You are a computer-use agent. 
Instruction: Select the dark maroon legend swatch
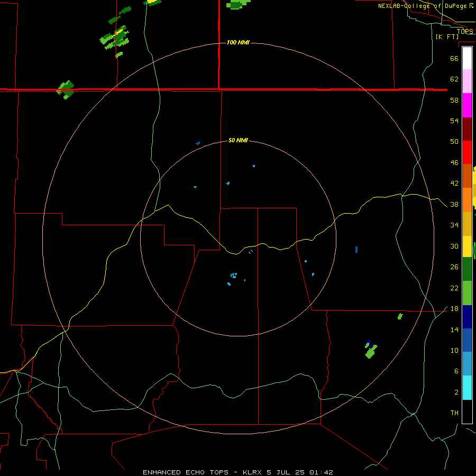[467, 129]
